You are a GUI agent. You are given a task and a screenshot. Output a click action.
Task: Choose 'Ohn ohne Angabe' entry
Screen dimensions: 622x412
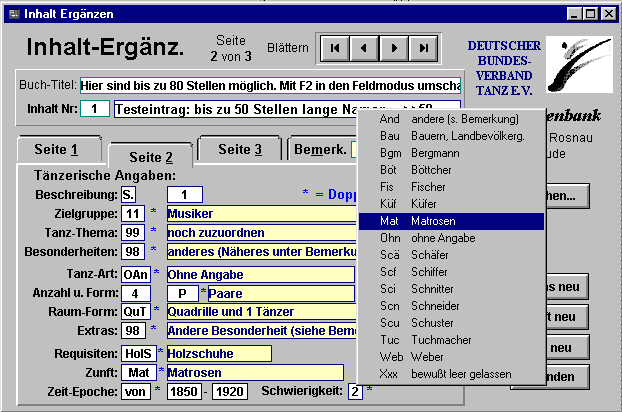click(x=451, y=238)
